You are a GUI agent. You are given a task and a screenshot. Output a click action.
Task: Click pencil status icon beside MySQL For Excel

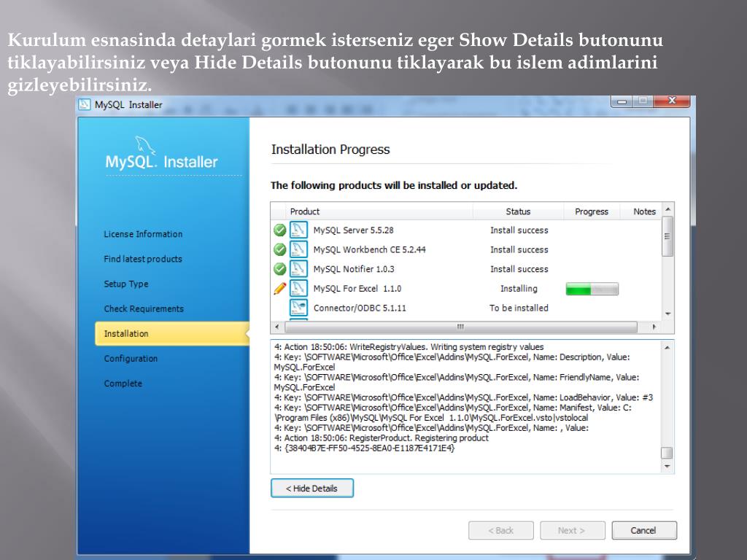279,289
